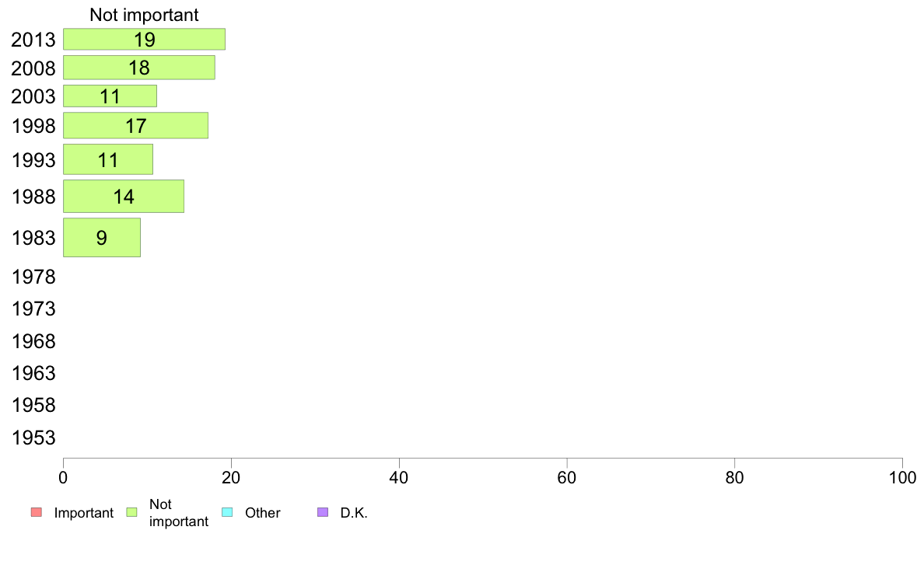Viewport: 924px width, 572px height.
Task: Select the 2003 bar showing 11
Action: tap(110, 96)
